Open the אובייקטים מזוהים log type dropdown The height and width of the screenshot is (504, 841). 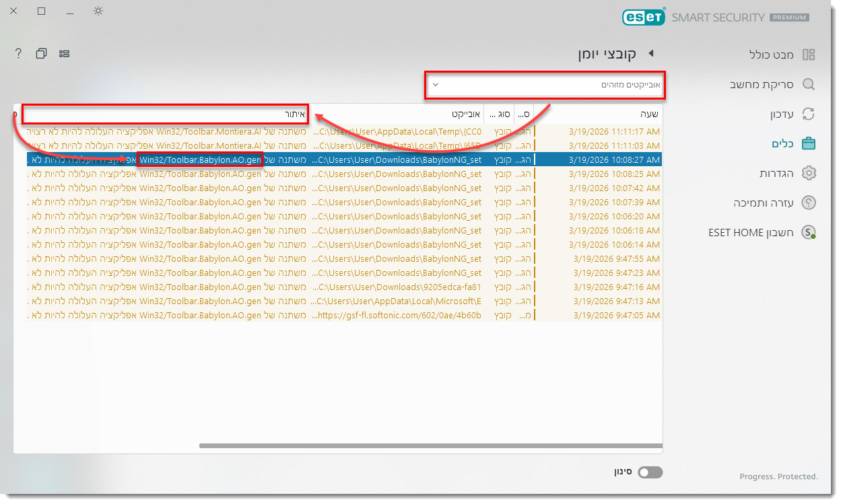point(545,85)
